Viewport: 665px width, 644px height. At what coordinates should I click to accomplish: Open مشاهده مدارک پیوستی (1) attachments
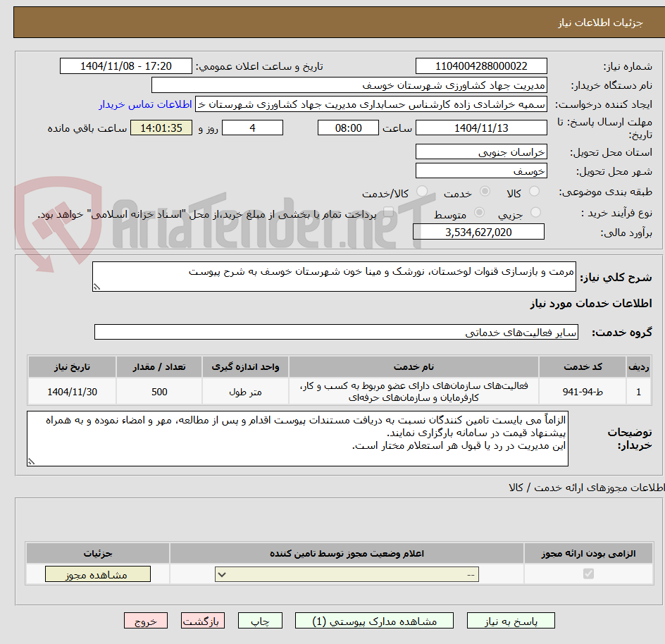coord(374,621)
